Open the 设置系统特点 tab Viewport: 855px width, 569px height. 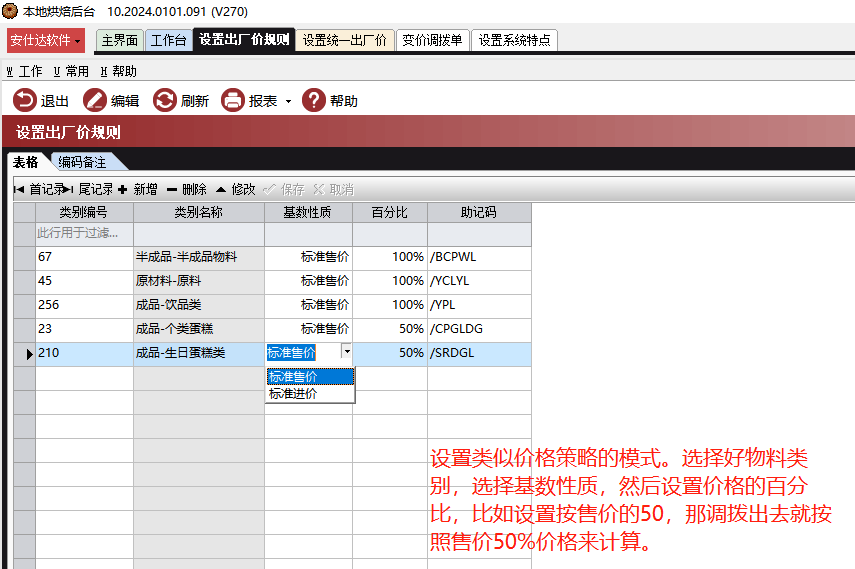514,40
